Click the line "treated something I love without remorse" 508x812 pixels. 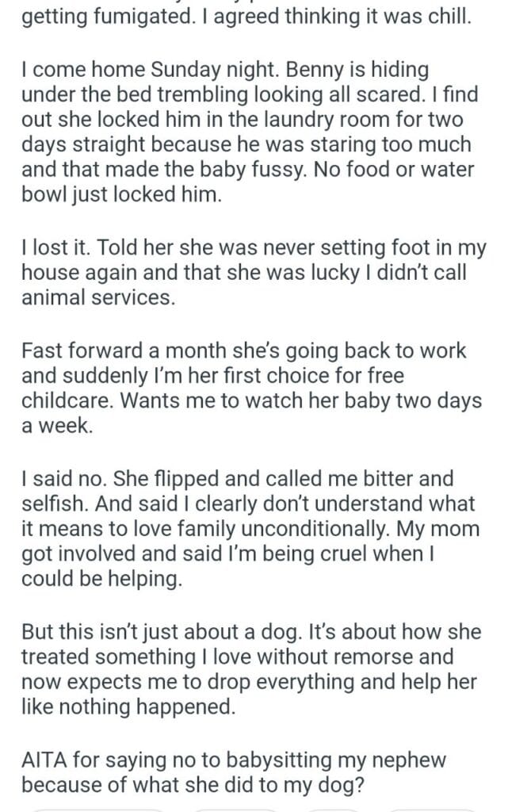tap(238, 657)
